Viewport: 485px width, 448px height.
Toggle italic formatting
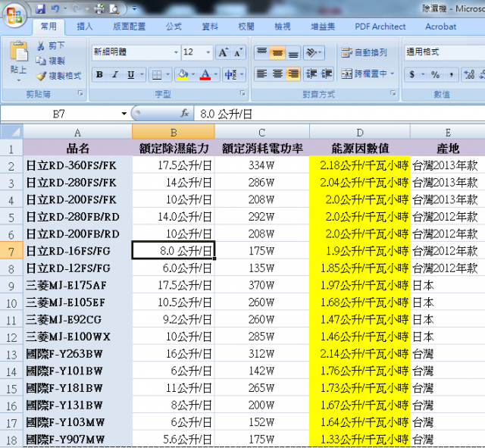pos(115,74)
